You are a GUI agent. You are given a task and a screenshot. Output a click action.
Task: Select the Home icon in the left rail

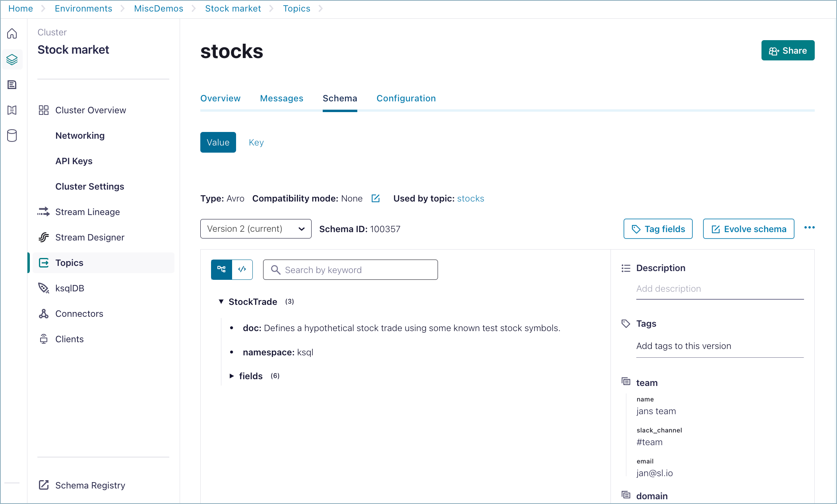[12, 34]
